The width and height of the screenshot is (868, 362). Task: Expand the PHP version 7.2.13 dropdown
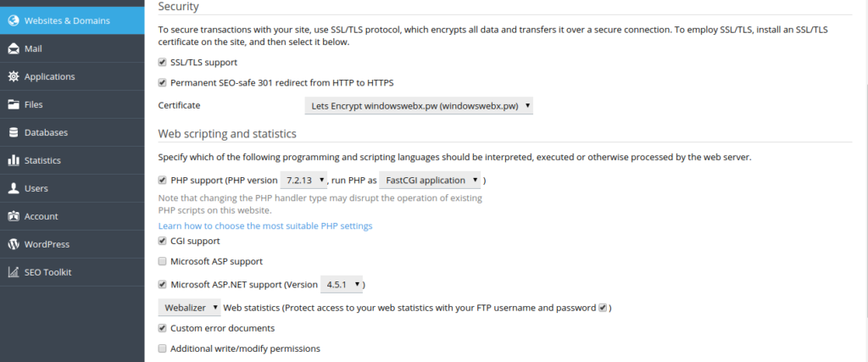pyautogui.click(x=305, y=181)
